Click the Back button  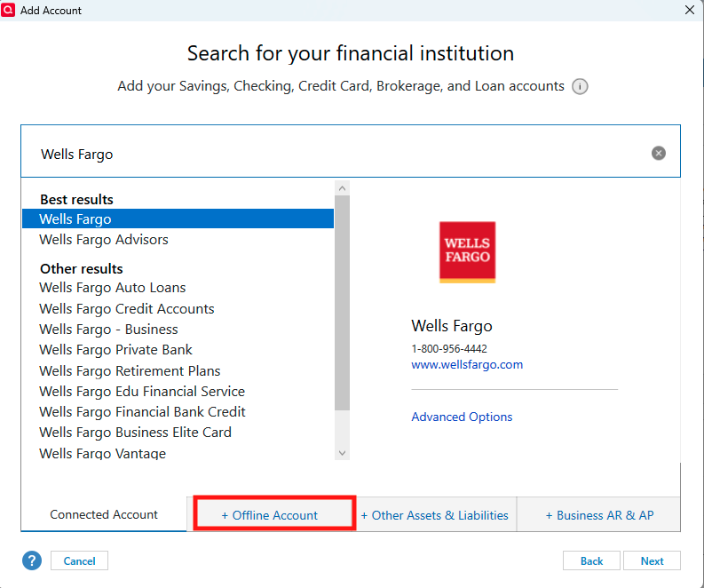pos(591,560)
